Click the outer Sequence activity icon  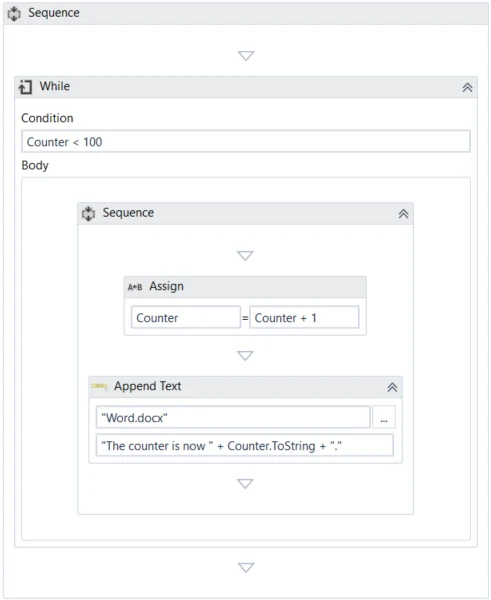(14, 14)
